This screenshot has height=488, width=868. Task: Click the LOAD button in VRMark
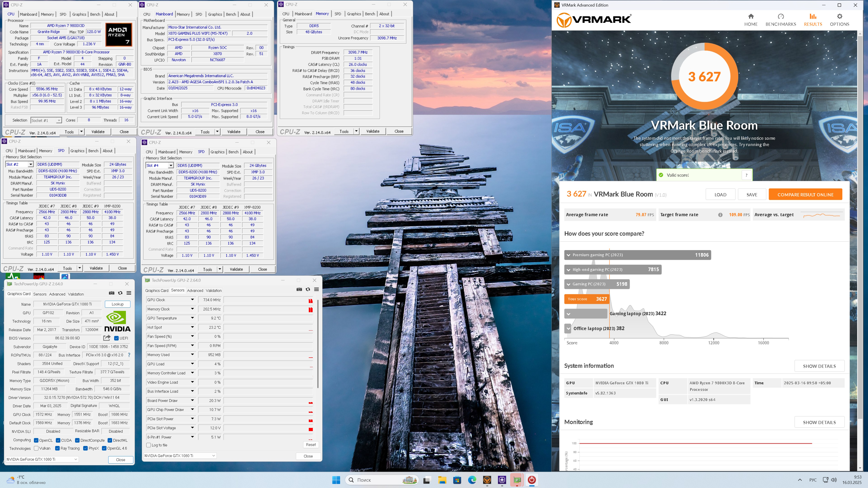pos(720,194)
